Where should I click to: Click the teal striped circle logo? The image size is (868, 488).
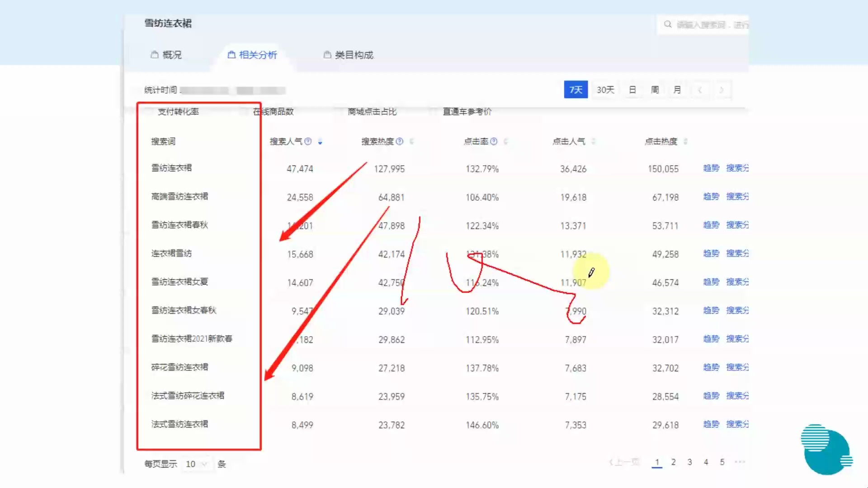pos(826,449)
